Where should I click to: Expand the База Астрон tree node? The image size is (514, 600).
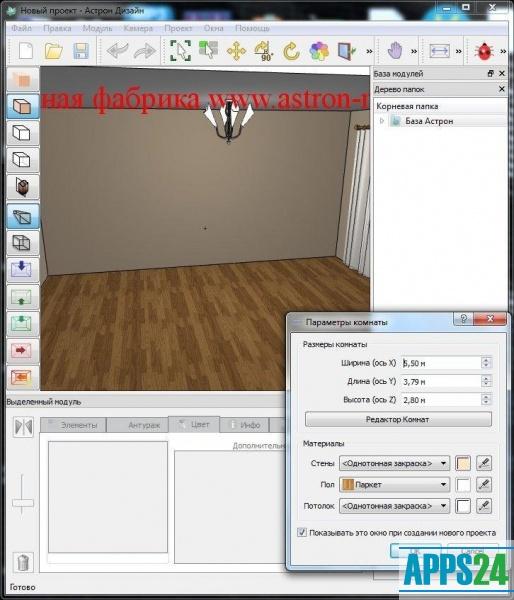(x=382, y=121)
